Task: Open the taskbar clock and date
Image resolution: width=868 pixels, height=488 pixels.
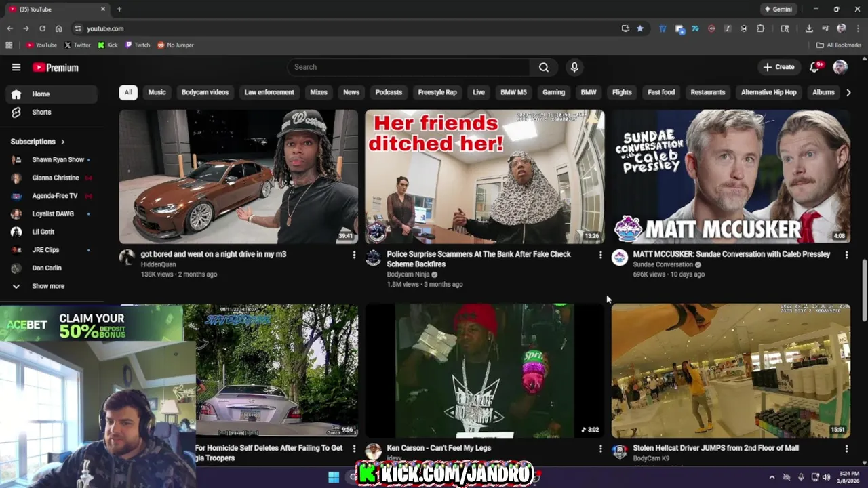Action: pyautogui.click(x=849, y=477)
